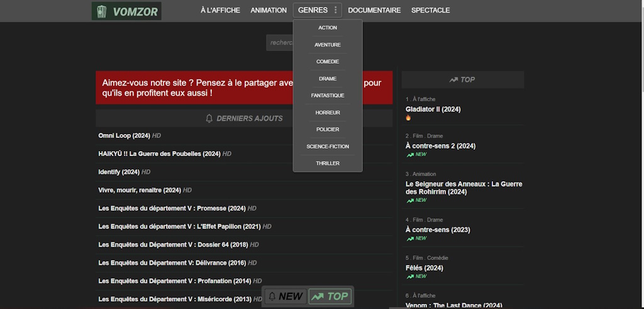The width and height of the screenshot is (644, 309).
Task: Open Gladiator II (2024) in top list
Action: [x=433, y=110]
